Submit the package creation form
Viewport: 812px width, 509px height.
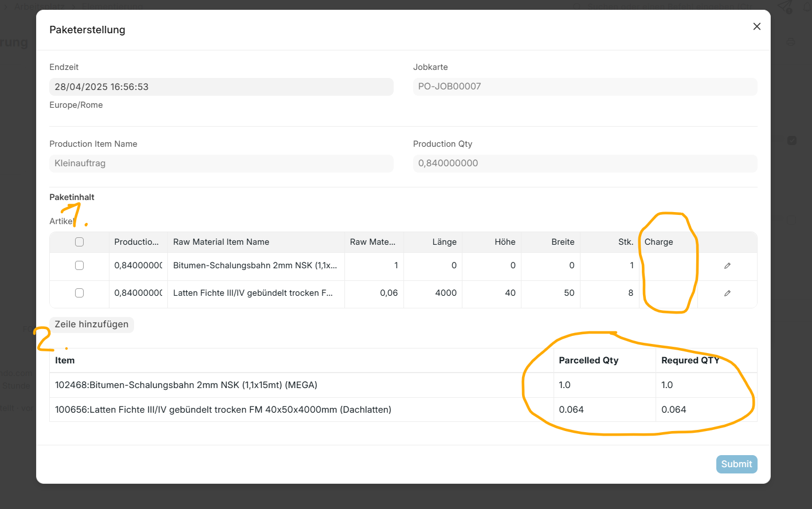tap(736, 464)
